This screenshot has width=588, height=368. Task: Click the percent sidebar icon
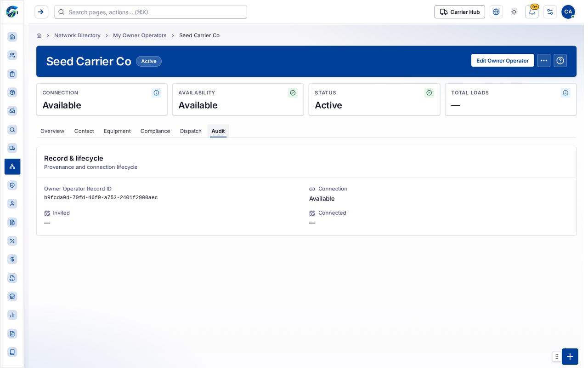pyautogui.click(x=12, y=241)
